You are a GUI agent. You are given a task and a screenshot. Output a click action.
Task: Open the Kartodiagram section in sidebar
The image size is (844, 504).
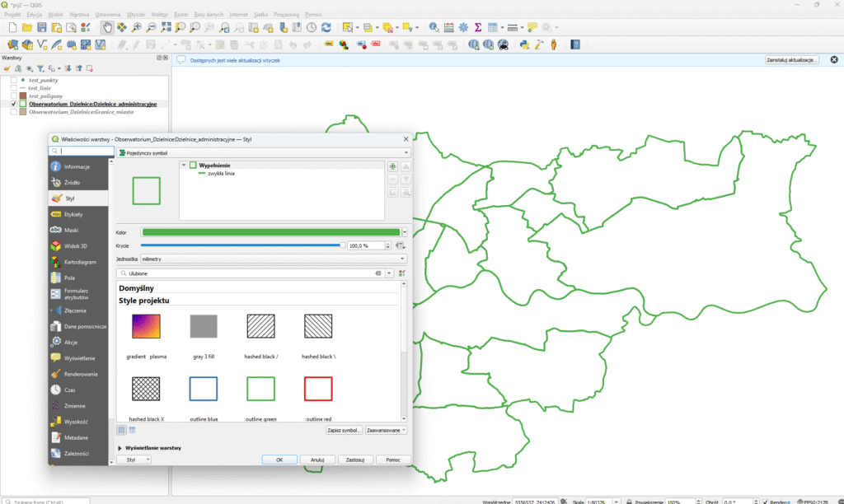78,262
